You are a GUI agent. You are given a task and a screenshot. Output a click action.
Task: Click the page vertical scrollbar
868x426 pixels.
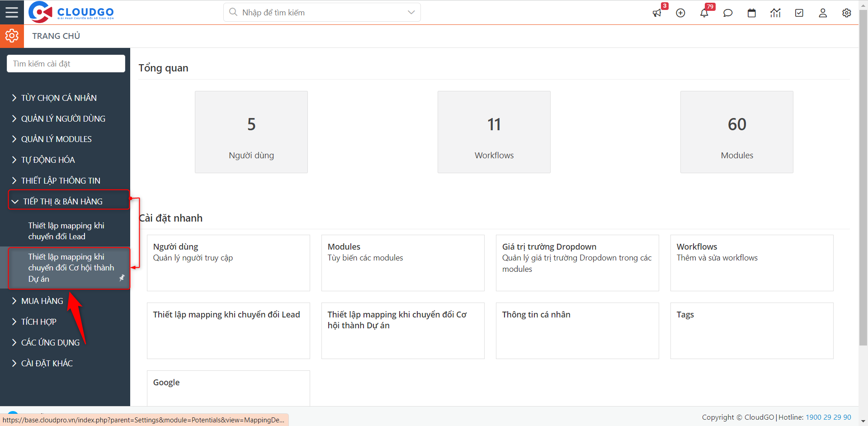[863, 181]
